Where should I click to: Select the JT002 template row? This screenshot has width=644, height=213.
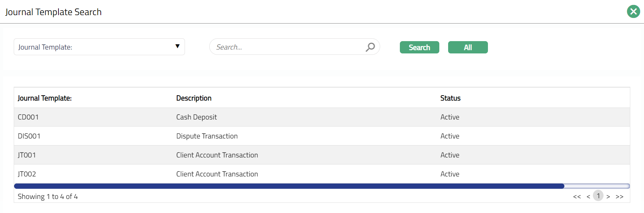click(27, 174)
